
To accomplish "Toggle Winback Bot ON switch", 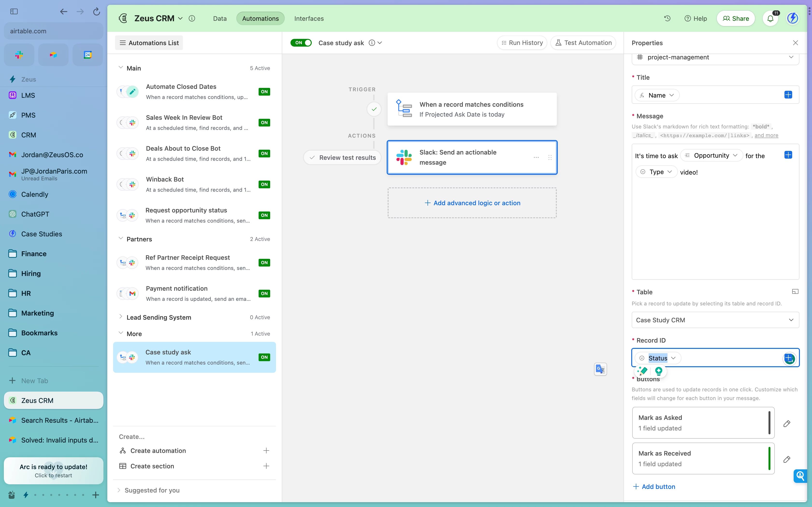I will pyautogui.click(x=264, y=184).
